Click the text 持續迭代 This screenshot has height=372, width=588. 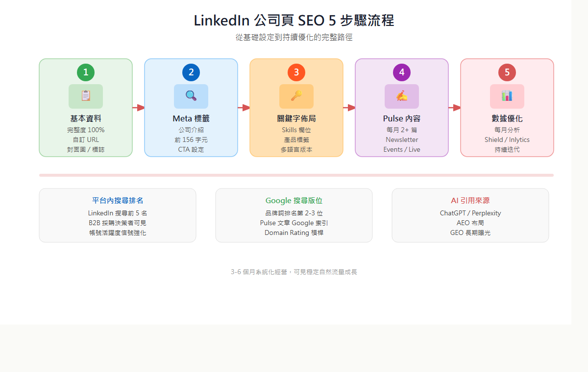point(507,149)
